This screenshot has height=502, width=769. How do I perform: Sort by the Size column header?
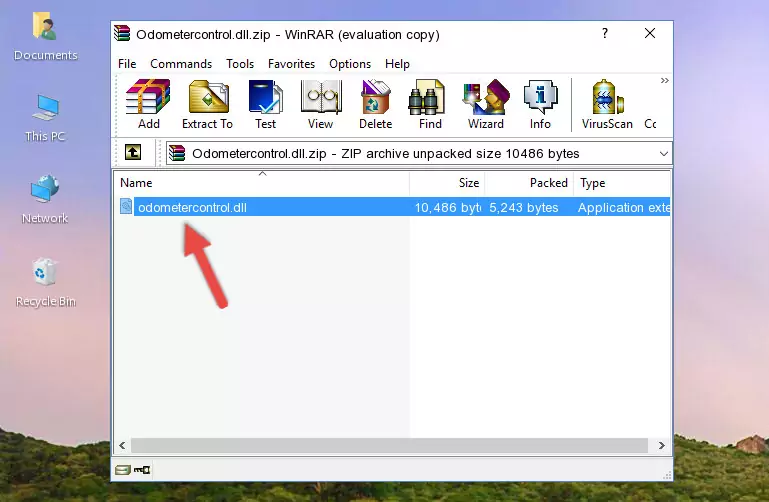click(447, 183)
